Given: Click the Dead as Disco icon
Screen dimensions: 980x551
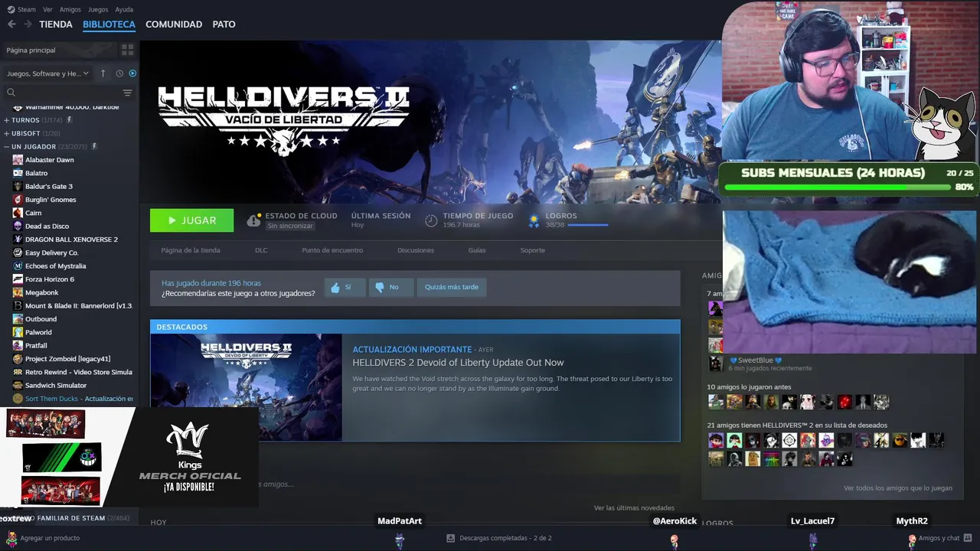Looking at the screenshot, I should point(18,226).
